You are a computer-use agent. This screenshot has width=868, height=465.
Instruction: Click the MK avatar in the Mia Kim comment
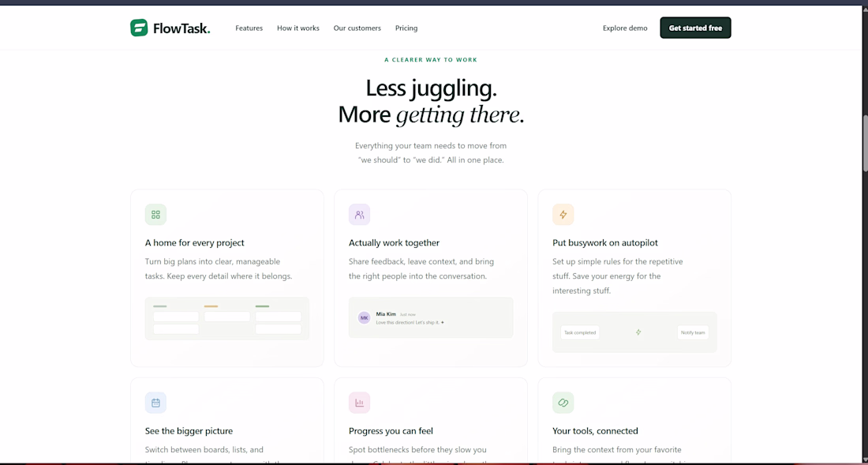[x=364, y=317]
